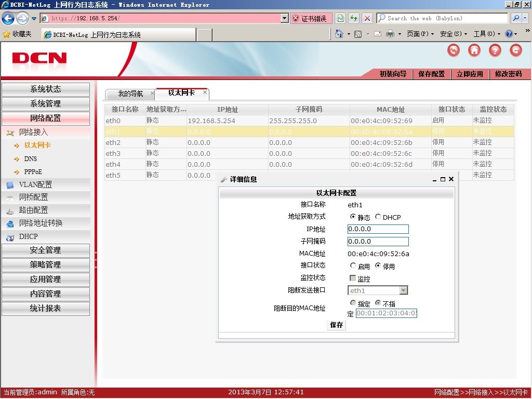The height and width of the screenshot is (399, 532).
Task: Select the 静态 address radio button
Action: click(353, 217)
